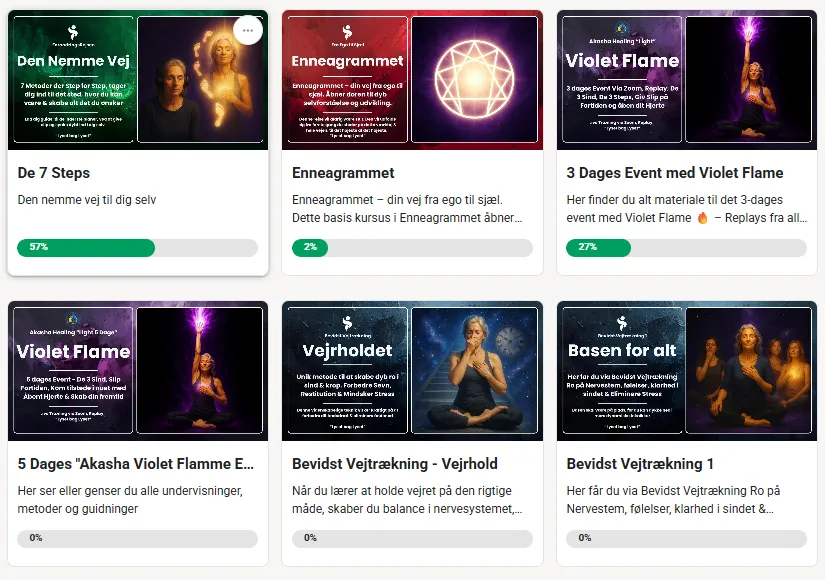The image size is (825, 580).
Task: Click the glowing enneagram symbol thumbnail
Action: coord(475,79)
